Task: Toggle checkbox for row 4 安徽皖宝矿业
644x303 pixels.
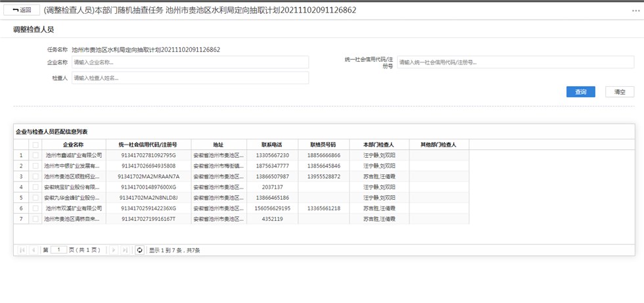Action: tap(35, 187)
